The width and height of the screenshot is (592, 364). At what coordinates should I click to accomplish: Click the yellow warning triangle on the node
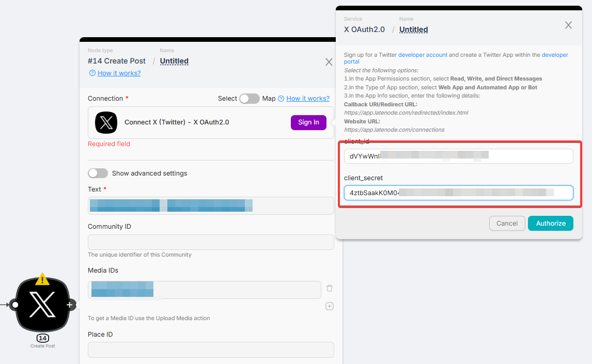[x=42, y=279]
